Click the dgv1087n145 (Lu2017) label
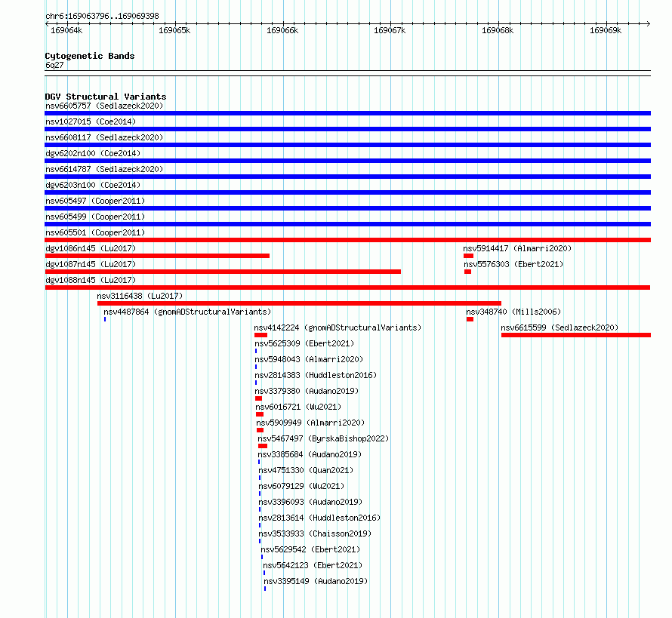The height and width of the screenshot is (618, 672). [91, 264]
